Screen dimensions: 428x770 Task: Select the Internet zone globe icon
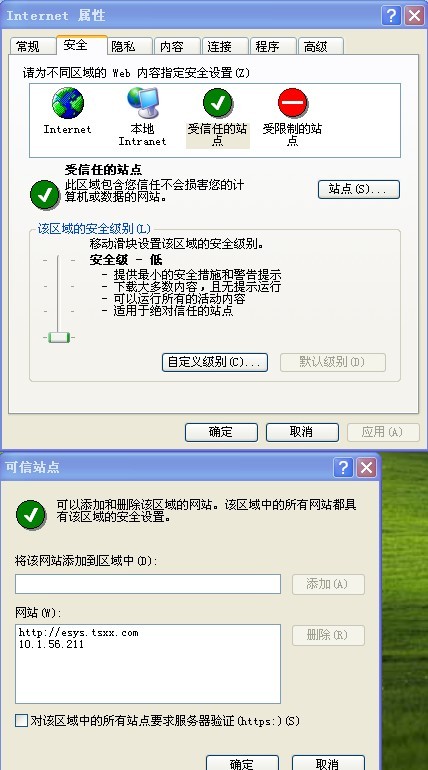[68, 103]
